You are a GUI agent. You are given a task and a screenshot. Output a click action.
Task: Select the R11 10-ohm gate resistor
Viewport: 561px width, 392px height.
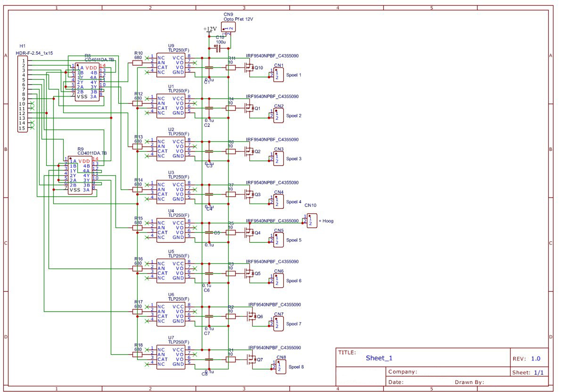[231, 68]
